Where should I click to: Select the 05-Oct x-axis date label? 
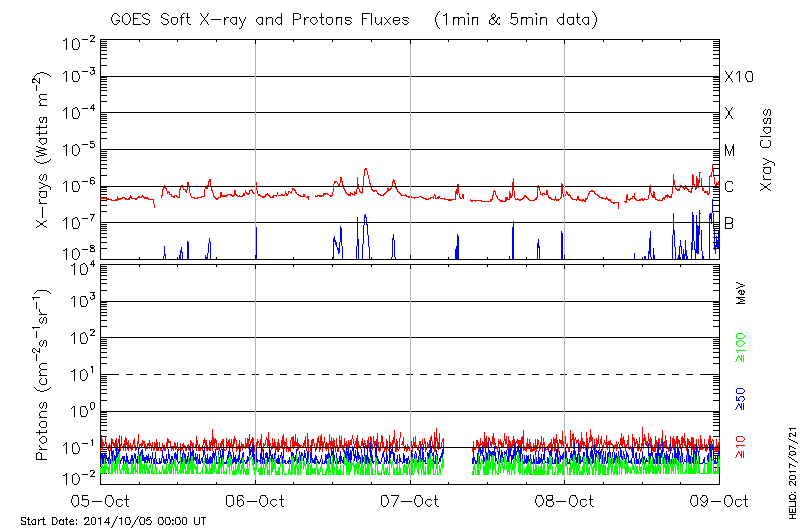[x=101, y=499]
